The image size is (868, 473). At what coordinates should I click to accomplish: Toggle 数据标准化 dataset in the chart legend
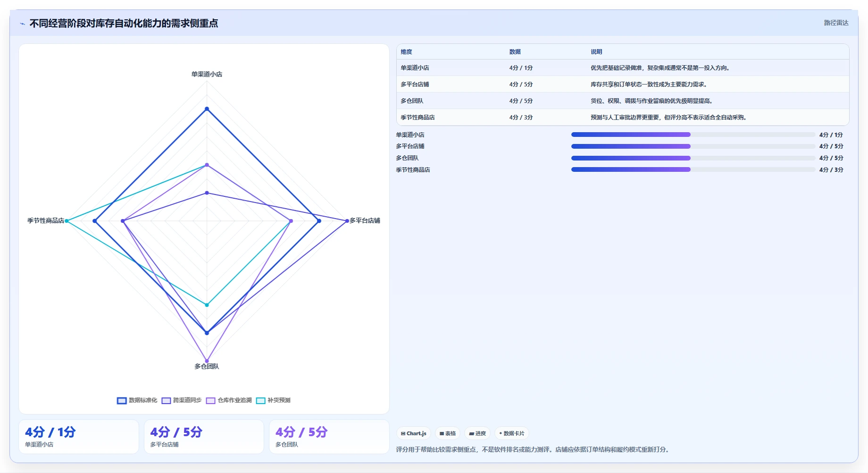137,400
